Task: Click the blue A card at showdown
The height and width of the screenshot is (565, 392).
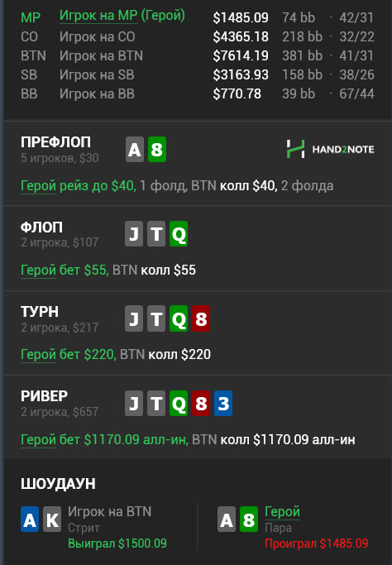Action: (x=30, y=520)
